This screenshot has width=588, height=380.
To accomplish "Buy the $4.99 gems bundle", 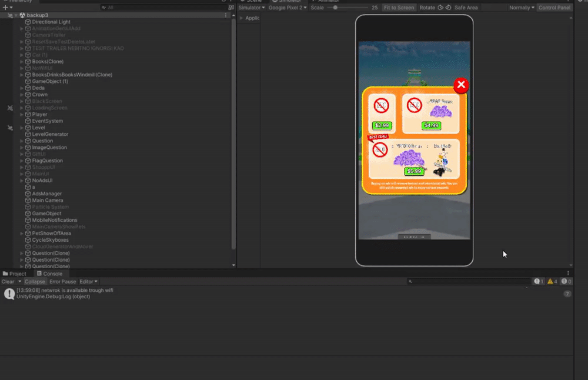I will click(x=431, y=125).
